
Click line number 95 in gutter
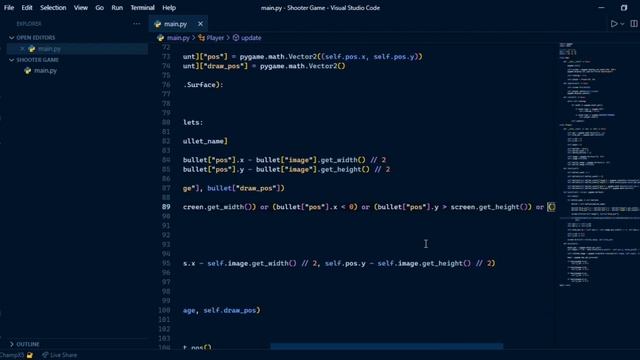(x=166, y=263)
